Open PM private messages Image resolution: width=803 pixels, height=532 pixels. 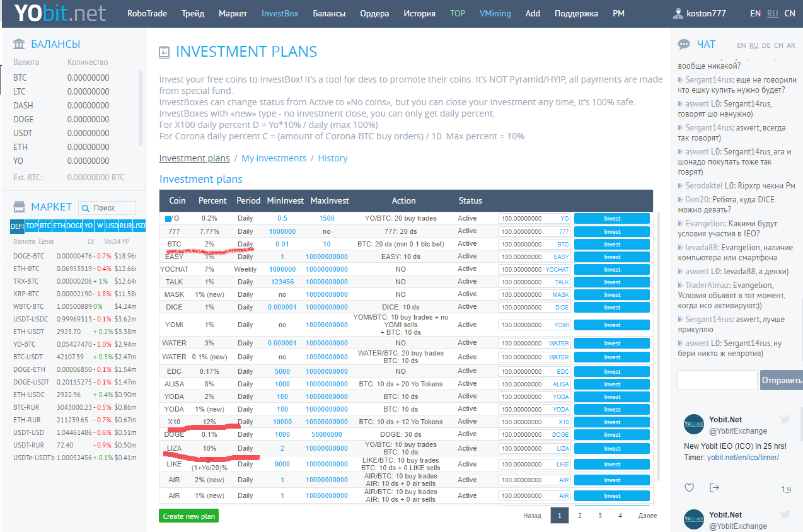pos(618,13)
